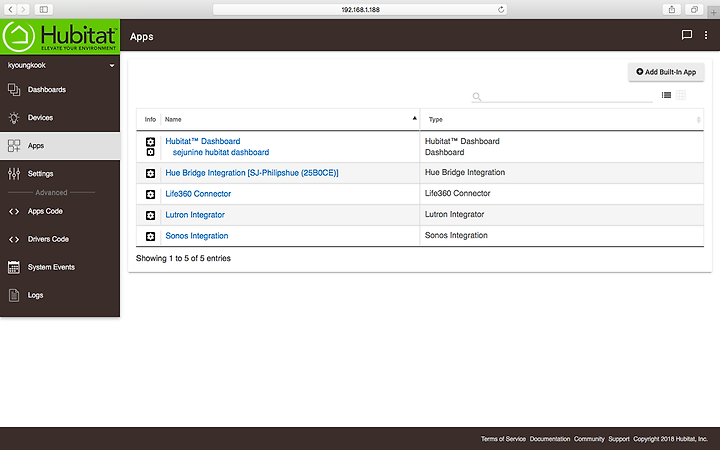
Task: Open Drivers Code in the sidebar
Action: (x=60, y=239)
